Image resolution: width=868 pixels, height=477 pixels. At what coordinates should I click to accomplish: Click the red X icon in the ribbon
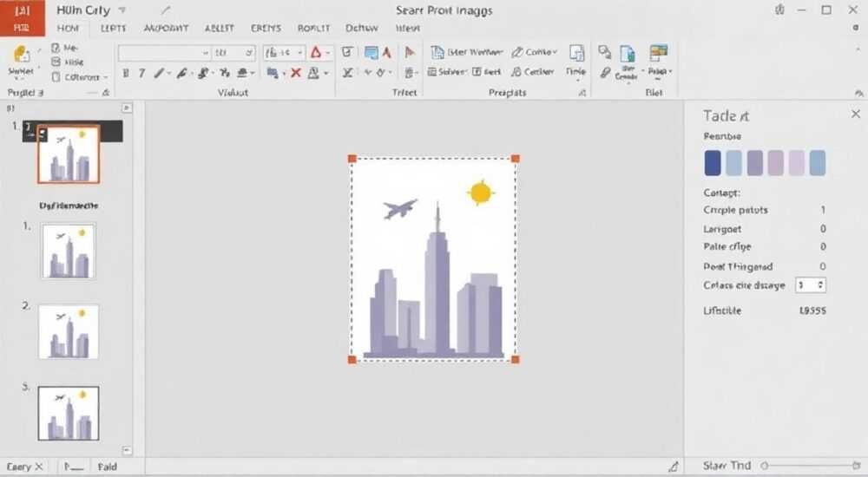point(296,73)
